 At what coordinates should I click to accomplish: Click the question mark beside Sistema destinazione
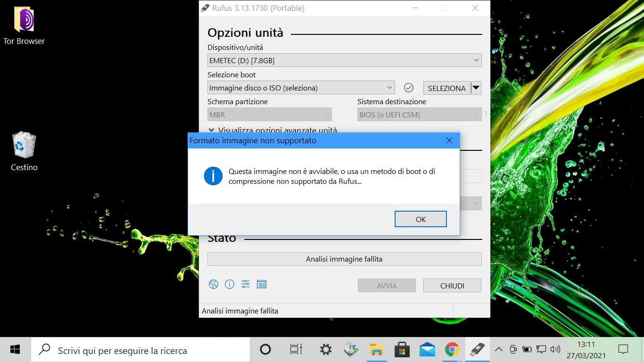click(x=486, y=114)
